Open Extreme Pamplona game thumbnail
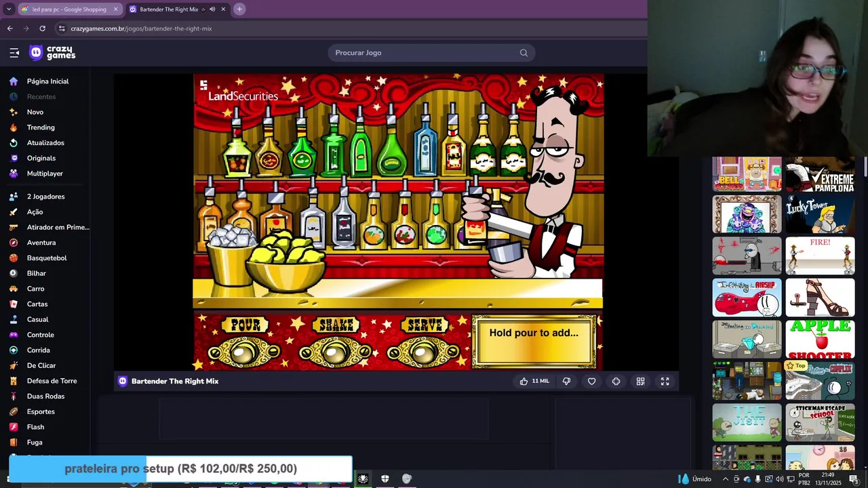The width and height of the screenshot is (868, 488). [820, 175]
